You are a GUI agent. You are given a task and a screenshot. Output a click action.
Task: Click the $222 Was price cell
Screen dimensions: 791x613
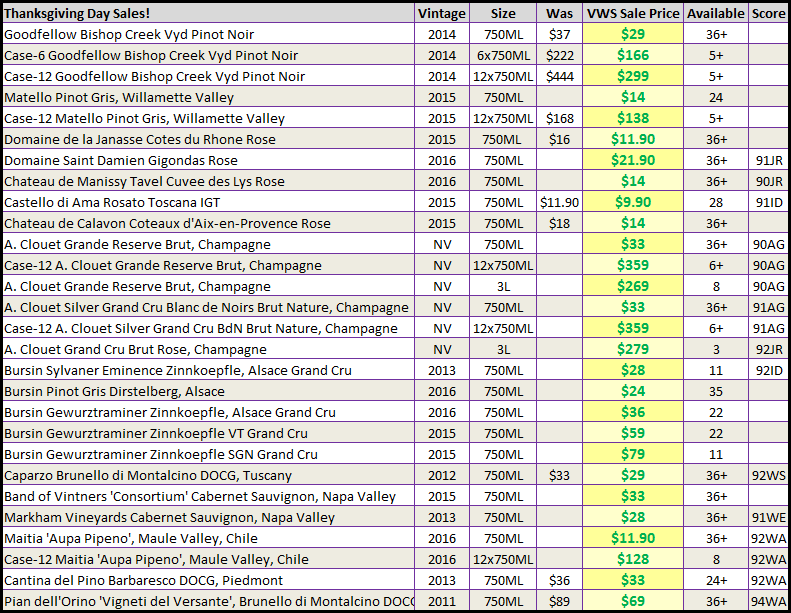pos(559,55)
